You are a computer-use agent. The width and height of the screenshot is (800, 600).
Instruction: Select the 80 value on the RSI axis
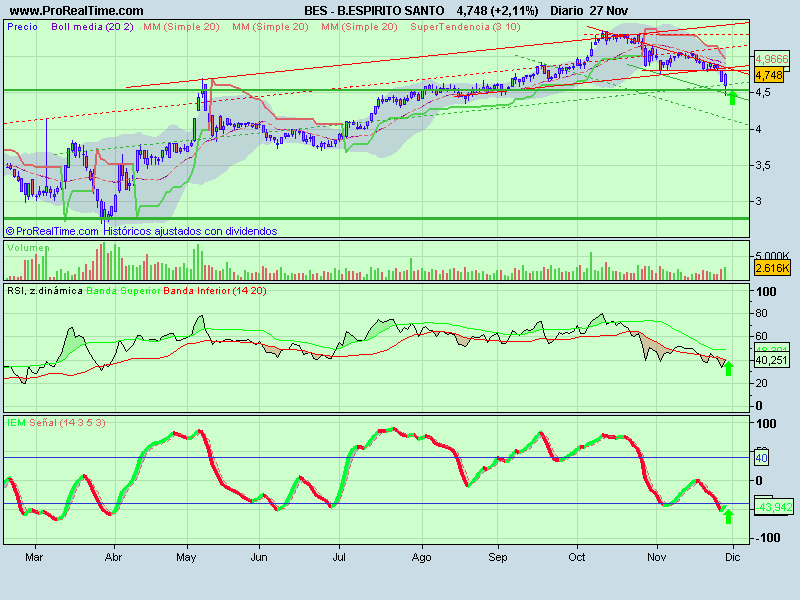761,313
